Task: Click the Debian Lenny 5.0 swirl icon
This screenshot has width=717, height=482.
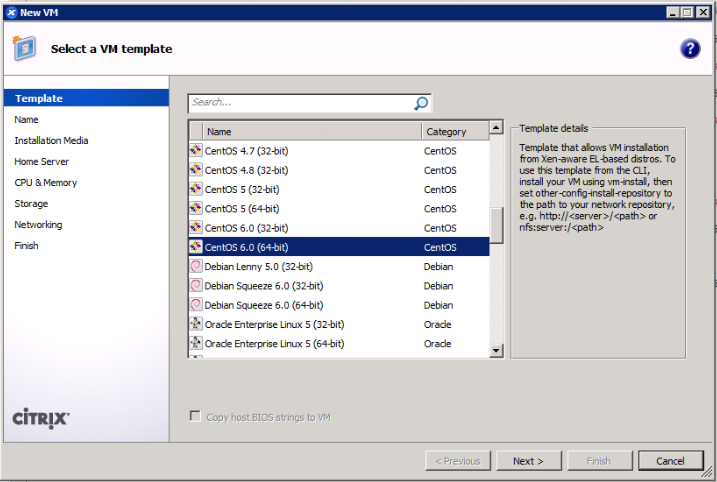Action: [196, 267]
